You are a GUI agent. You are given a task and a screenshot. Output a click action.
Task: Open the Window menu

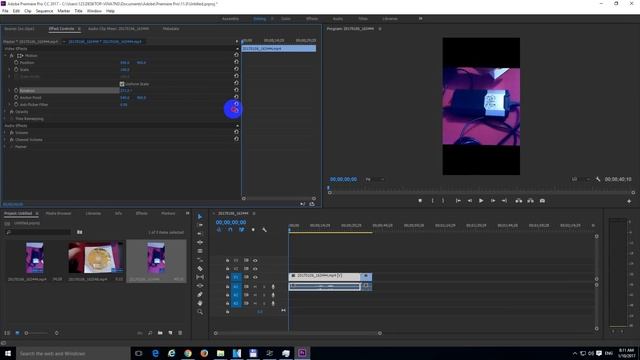(94, 11)
